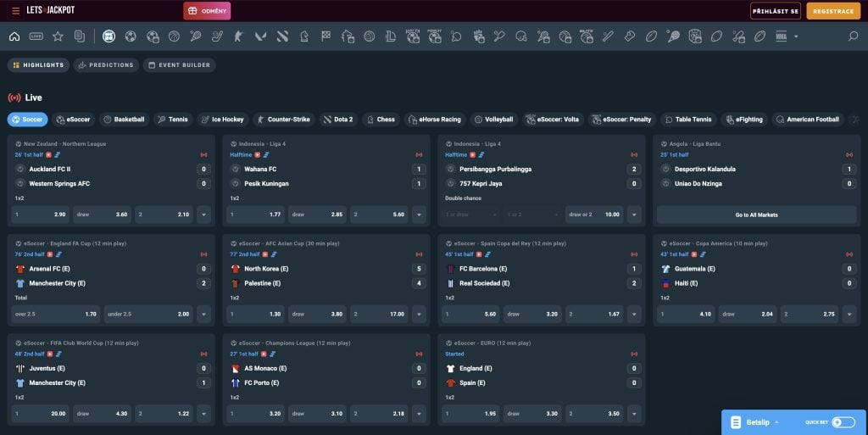Select the Valorant icon in toolbar

(260, 36)
